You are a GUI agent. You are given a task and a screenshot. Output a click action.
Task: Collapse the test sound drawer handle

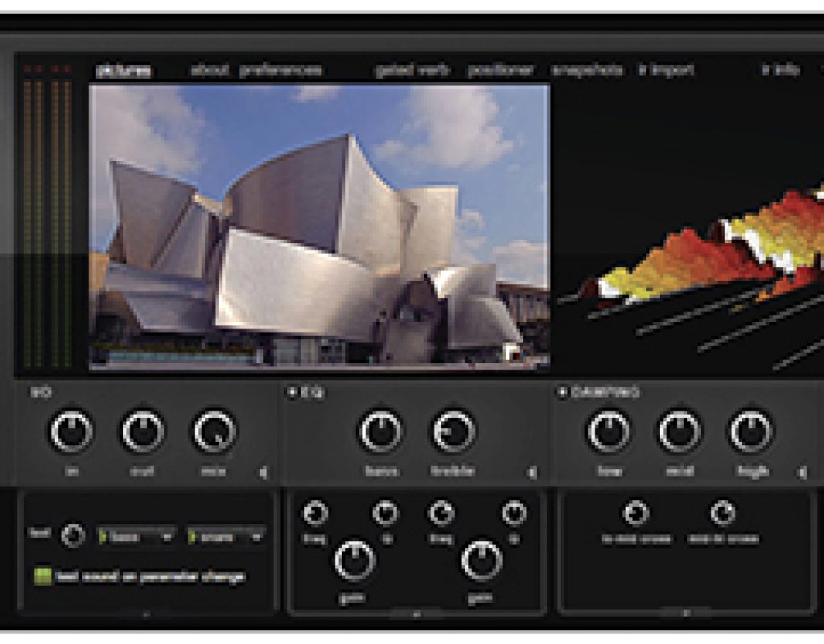pos(146,613)
